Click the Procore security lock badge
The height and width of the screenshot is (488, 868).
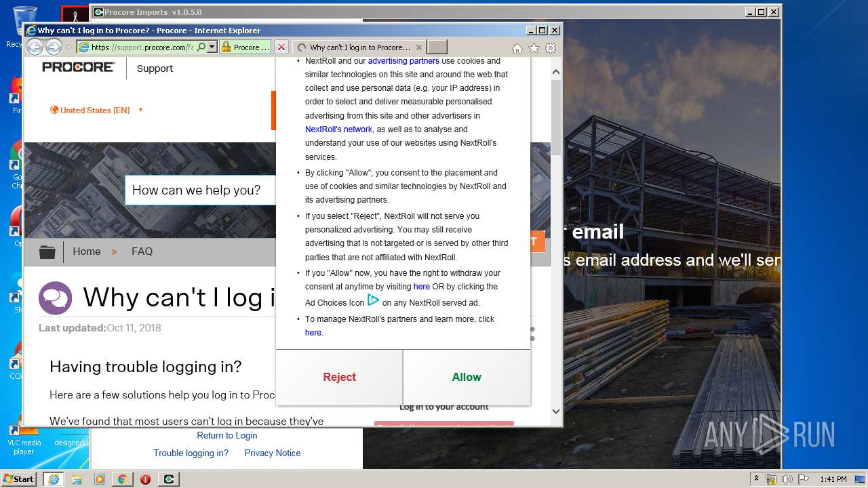click(x=245, y=47)
